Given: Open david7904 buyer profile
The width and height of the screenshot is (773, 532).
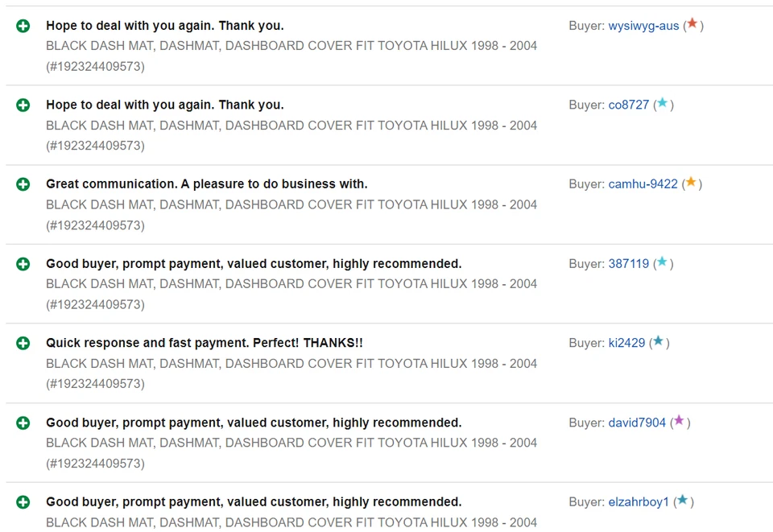Looking at the screenshot, I should (637, 423).
